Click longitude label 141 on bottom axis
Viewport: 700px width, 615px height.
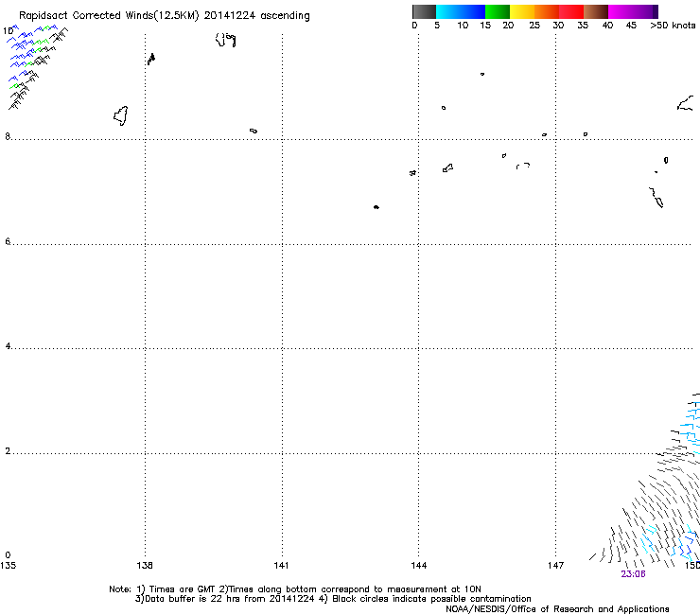click(x=281, y=566)
